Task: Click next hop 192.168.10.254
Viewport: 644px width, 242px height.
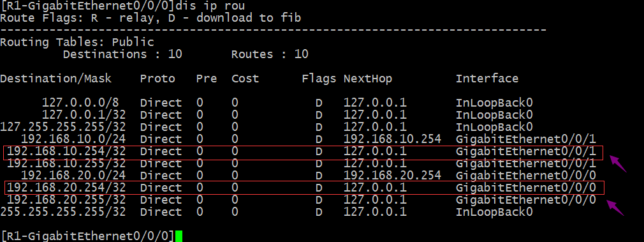Action: tap(392, 139)
